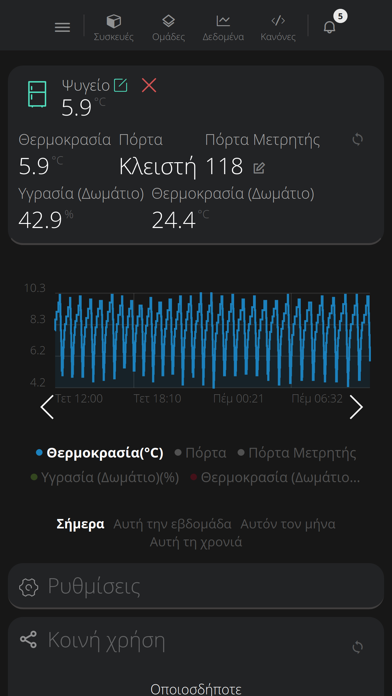392x696 pixels.
Task: Expand the Ρυθμίσεις panel
Action: pyautogui.click(x=196, y=586)
